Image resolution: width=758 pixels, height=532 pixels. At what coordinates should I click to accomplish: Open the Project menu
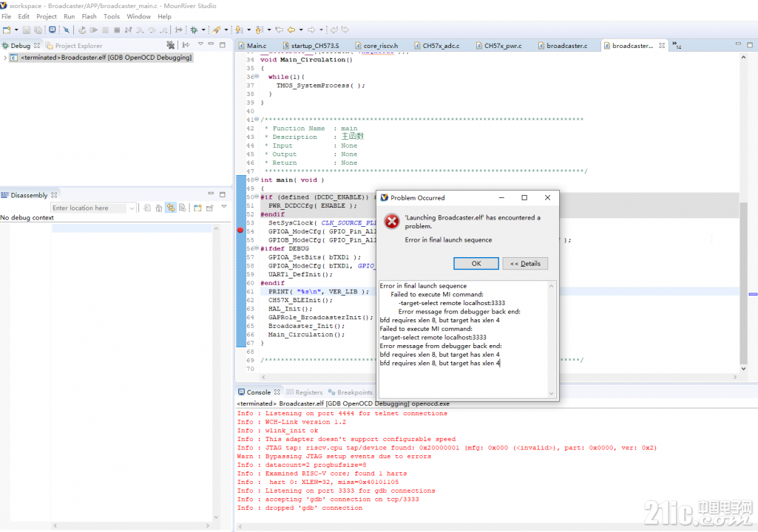47,16
